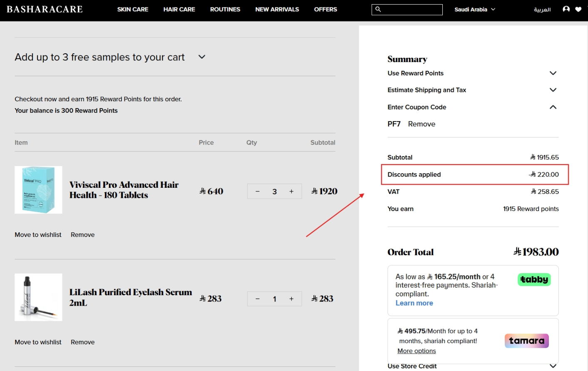Increase Viviscal Pro quantity with plus
588x371 pixels.
[291, 192]
